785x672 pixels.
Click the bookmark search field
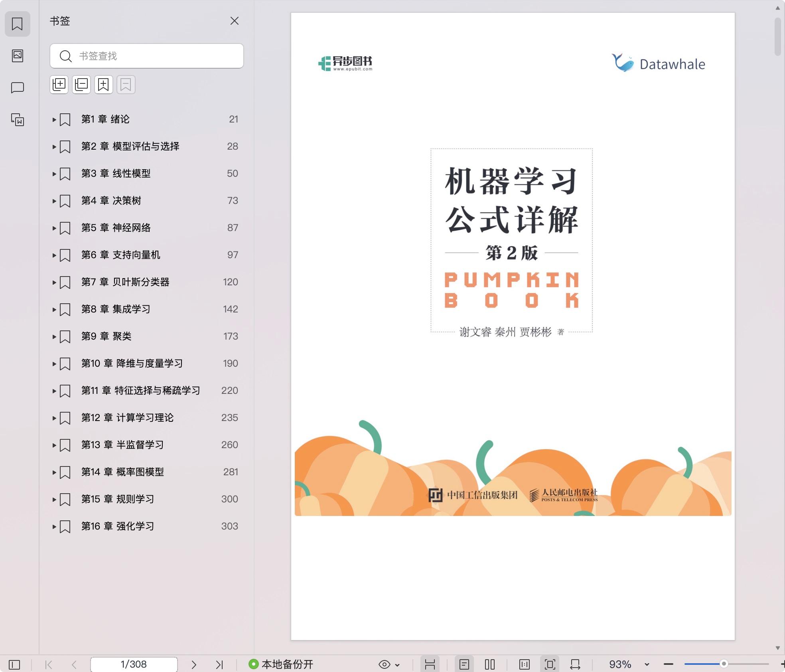(x=147, y=56)
